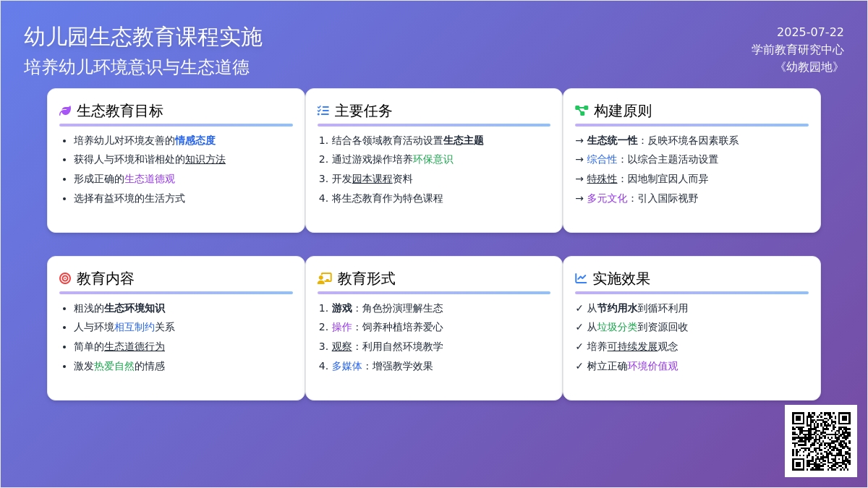Screen dimensions: 868x488
Task: Click the bold text 生态环境知识
Action: point(135,308)
